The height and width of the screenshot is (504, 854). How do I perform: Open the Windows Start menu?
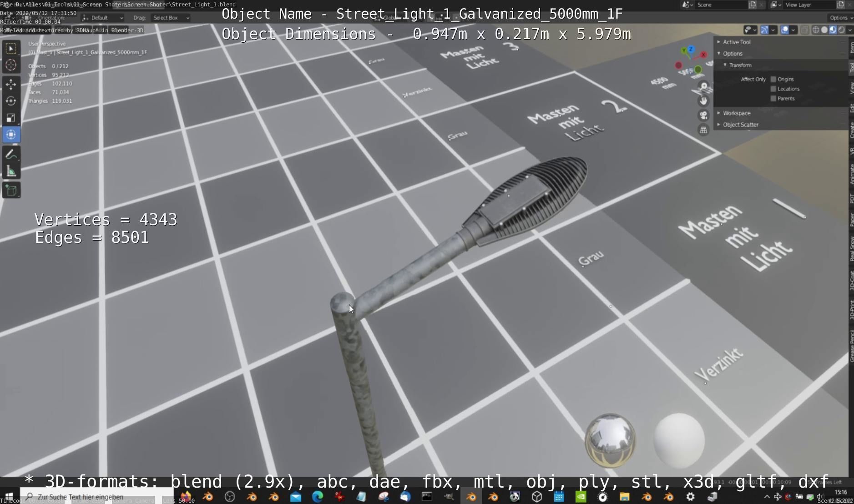tap(9, 497)
